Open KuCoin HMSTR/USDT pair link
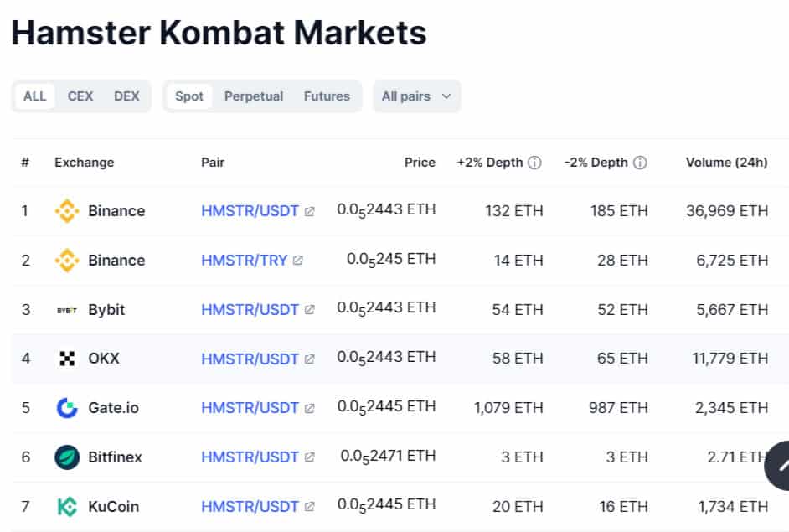The image size is (789, 532). pos(250,506)
